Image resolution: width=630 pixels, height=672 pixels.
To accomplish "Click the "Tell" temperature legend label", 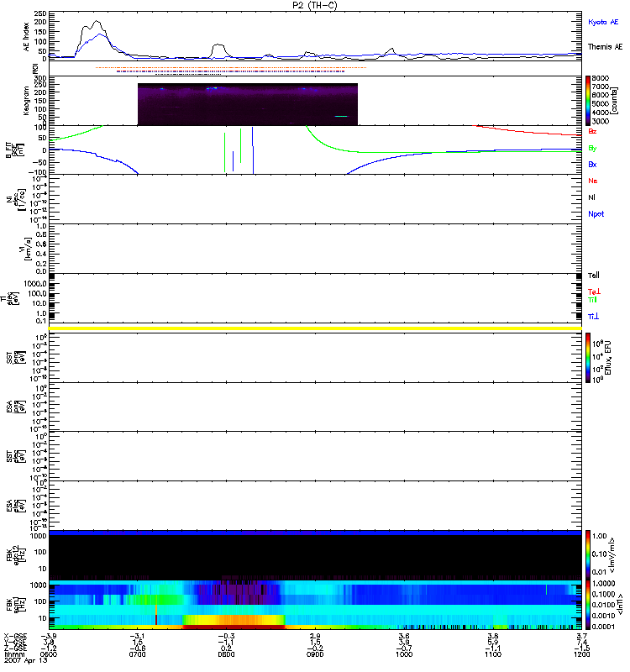I will [594, 276].
